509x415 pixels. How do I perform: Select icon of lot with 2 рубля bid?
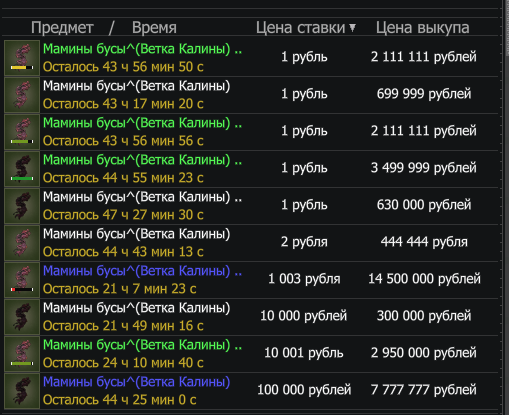click(22, 243)
